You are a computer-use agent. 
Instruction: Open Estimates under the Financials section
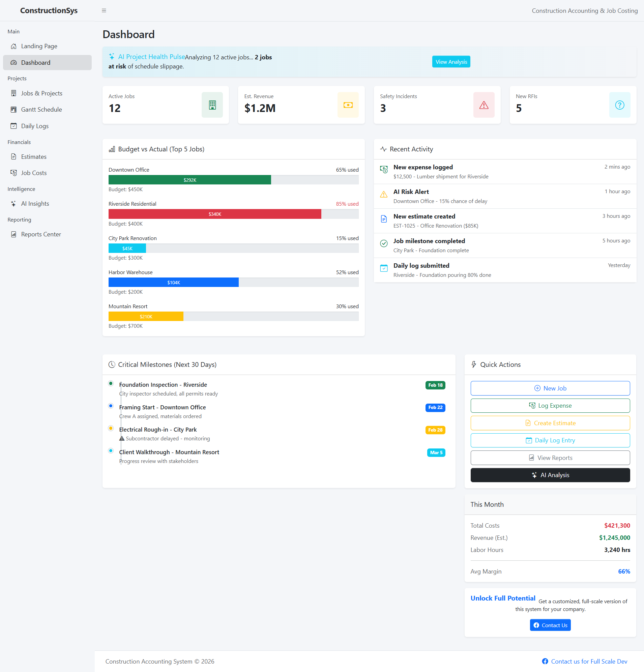point(33,157)
